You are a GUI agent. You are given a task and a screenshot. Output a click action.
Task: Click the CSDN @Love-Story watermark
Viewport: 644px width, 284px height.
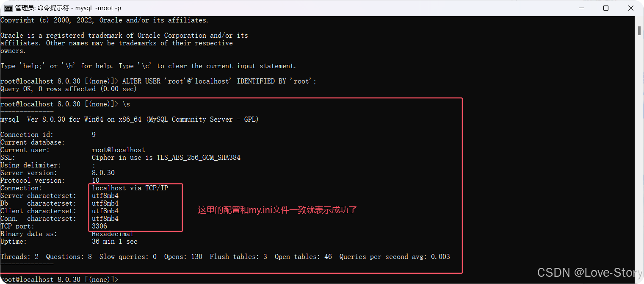[588, 273]
